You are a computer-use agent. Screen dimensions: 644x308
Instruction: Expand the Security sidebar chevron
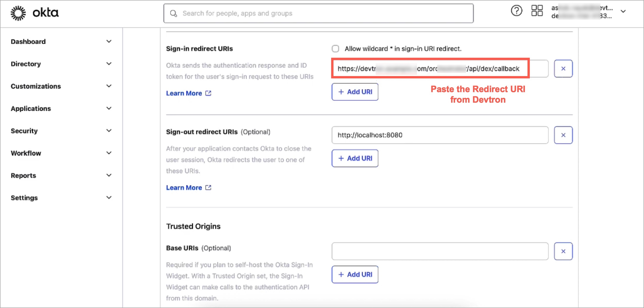coord(109,131)
